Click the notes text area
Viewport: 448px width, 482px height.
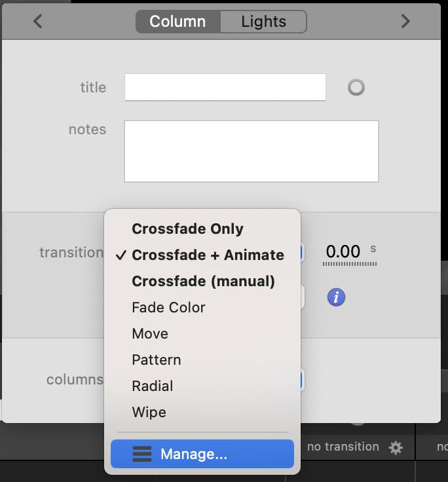(x=251, y=151)
